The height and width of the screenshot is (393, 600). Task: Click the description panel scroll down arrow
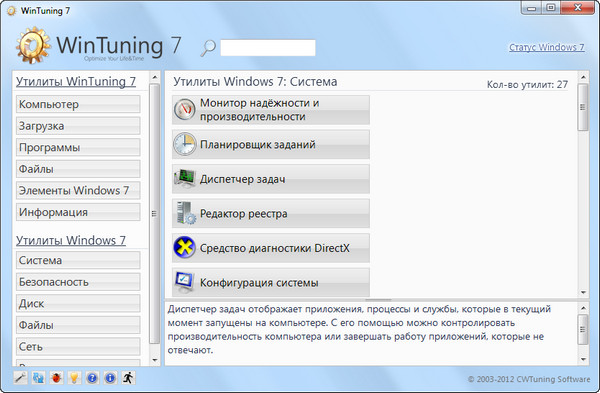click(x=583, y=359)
